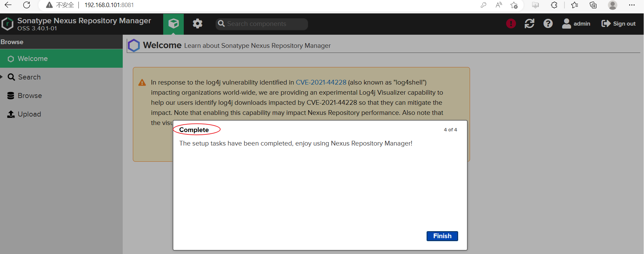Click the not-secure warning triangle
644x254 pixels.
click(49, 5)
